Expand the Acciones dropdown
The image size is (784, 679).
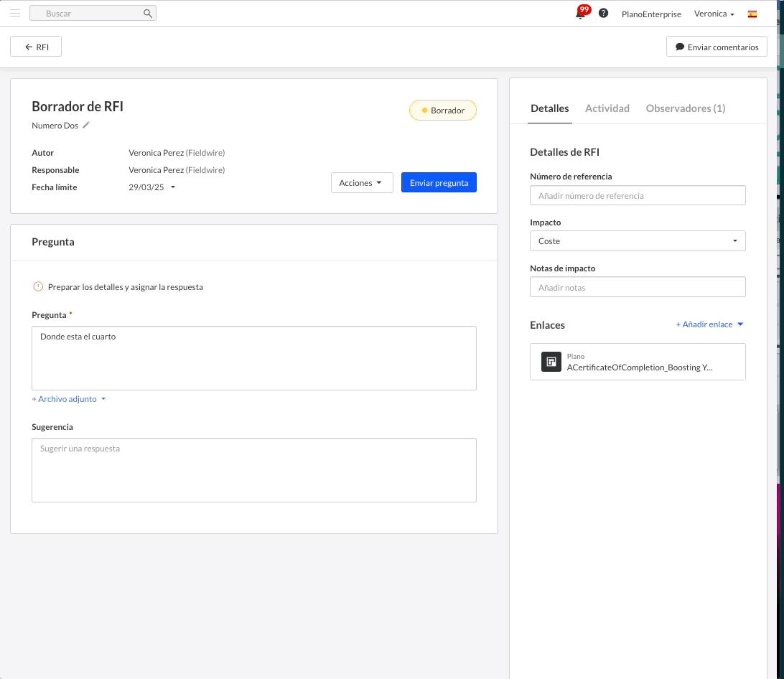point(361,183)
